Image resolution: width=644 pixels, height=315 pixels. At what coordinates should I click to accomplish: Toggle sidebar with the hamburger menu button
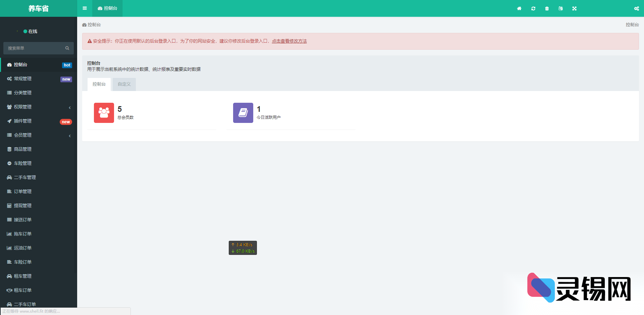coord(85,8)
